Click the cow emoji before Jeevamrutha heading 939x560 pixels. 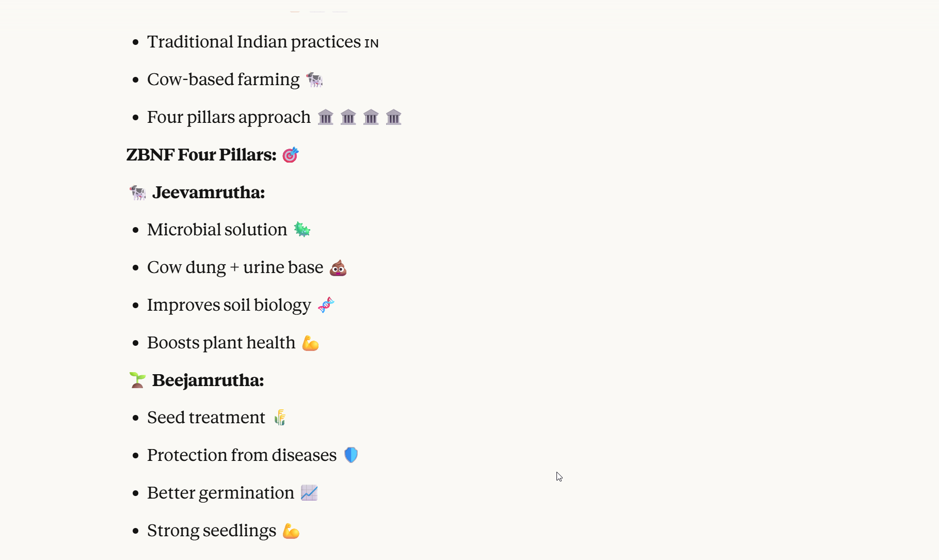(x=137, y=193)
